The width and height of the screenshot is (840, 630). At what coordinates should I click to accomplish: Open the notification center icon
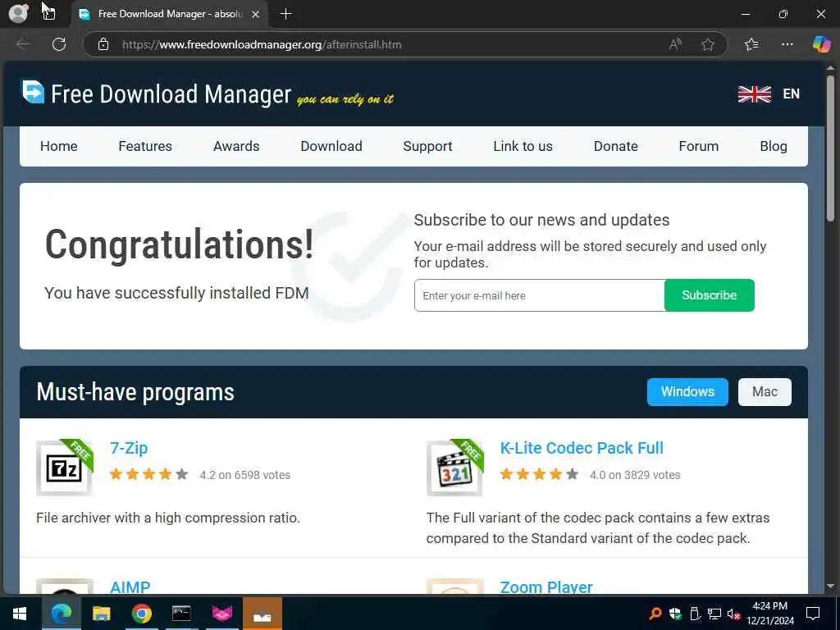813,614
